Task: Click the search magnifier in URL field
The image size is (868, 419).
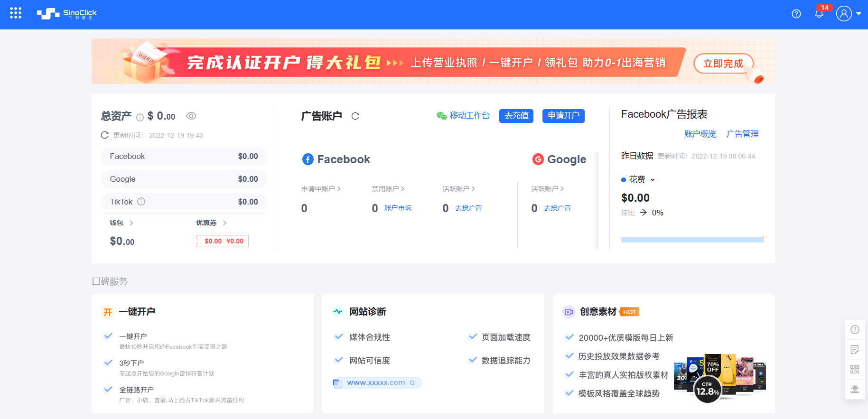Action: point(412,383)
